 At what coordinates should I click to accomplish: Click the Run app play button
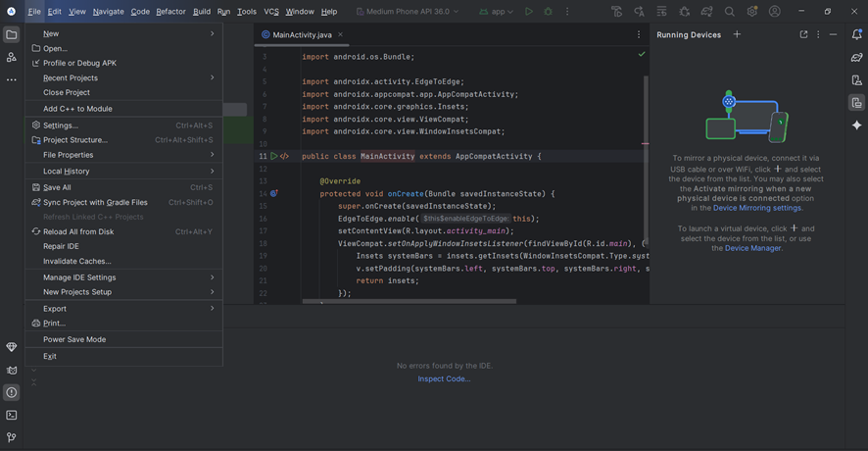(x=529, y=12)
